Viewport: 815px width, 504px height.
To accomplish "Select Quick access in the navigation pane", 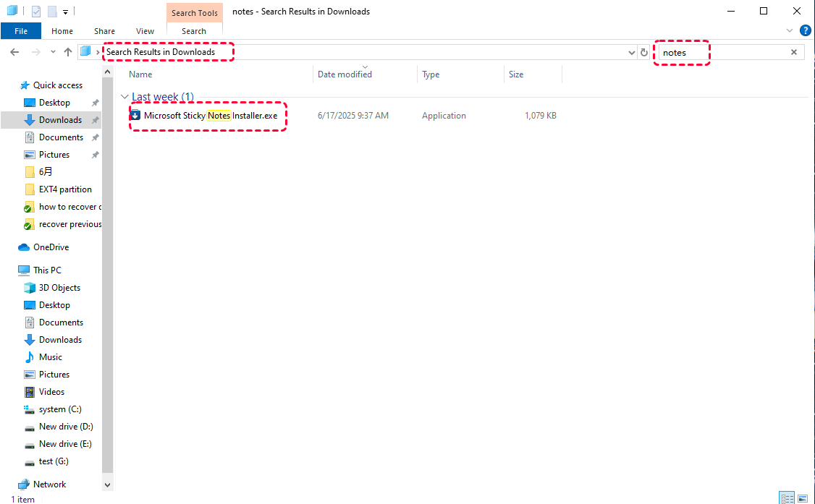I will pyautogui.click(x=58, y=85).
